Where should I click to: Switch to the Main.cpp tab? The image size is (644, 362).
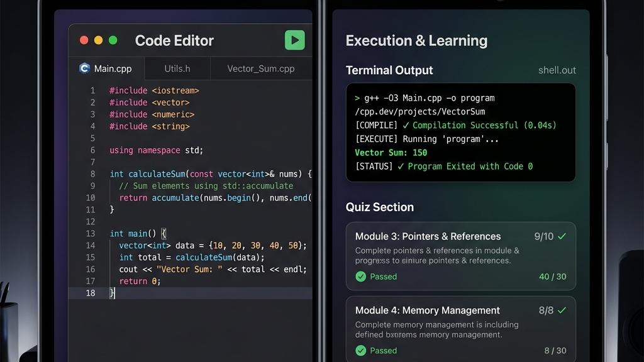106,69
